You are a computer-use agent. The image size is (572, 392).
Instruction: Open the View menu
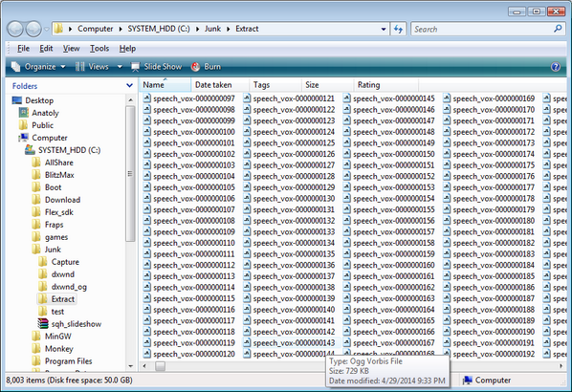click(x=71, y=49)
